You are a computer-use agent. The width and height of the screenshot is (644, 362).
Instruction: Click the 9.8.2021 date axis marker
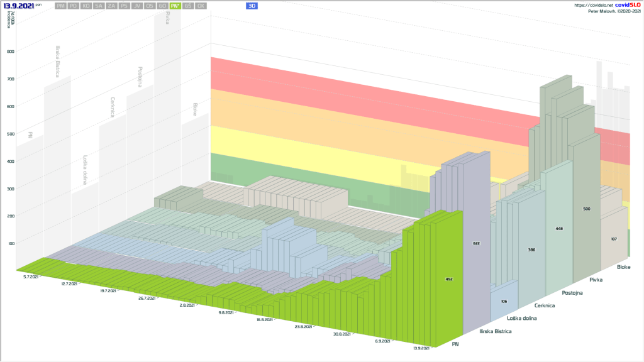226,312
